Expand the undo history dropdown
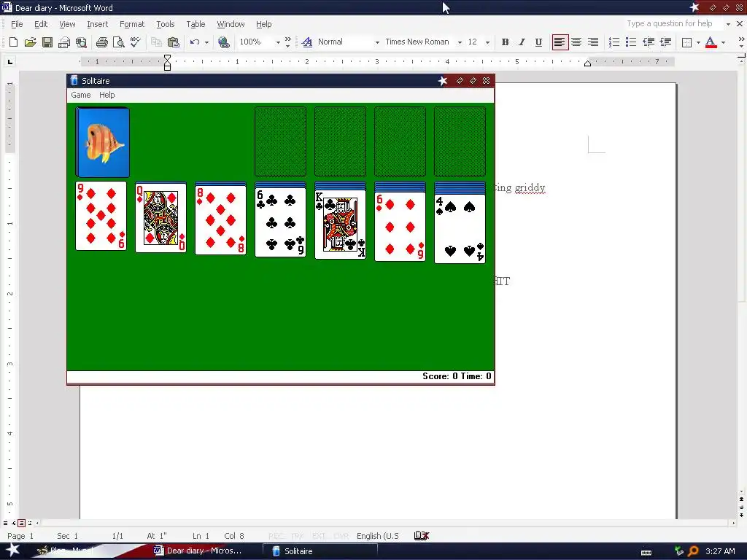Viewport: 747px width, 560px height. [206, 42]
